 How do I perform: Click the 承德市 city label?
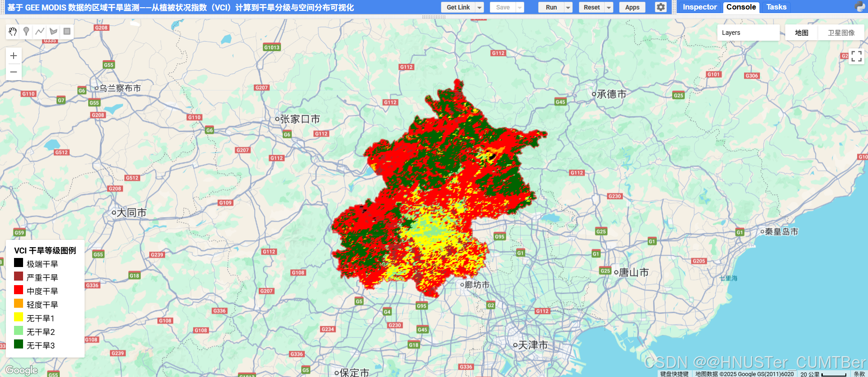[x=612, y=94]
